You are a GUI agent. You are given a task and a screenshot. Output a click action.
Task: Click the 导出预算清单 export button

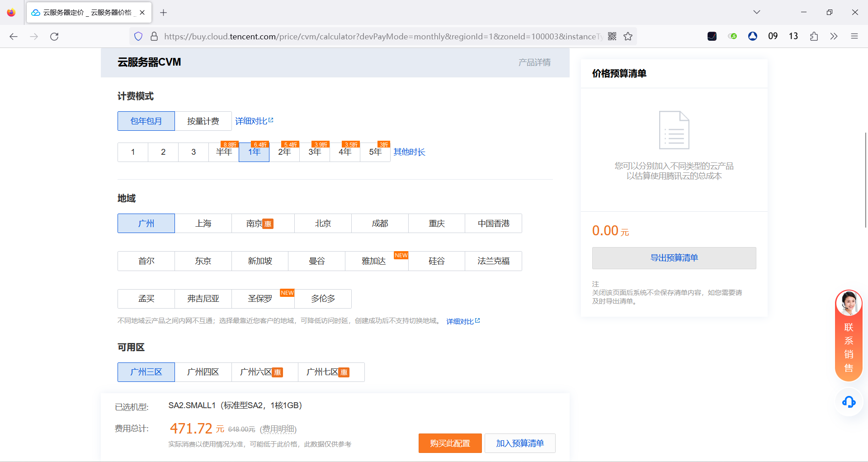(674, 258)
